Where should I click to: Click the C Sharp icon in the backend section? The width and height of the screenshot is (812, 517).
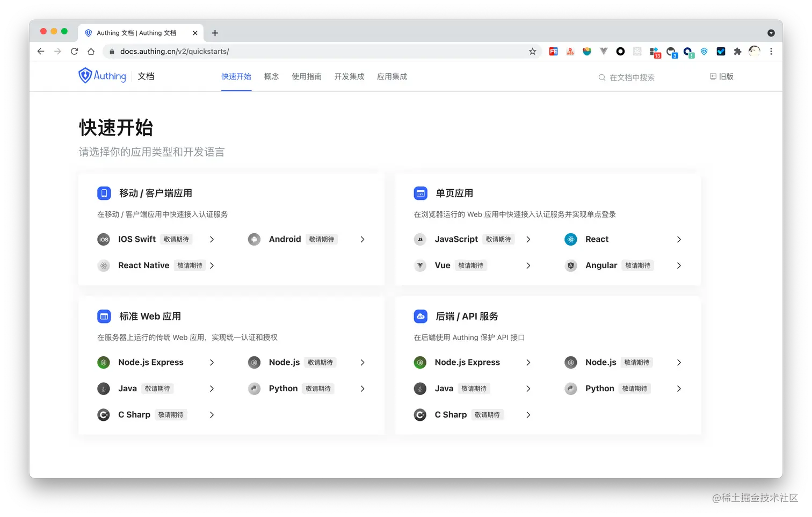click(421, 415)
